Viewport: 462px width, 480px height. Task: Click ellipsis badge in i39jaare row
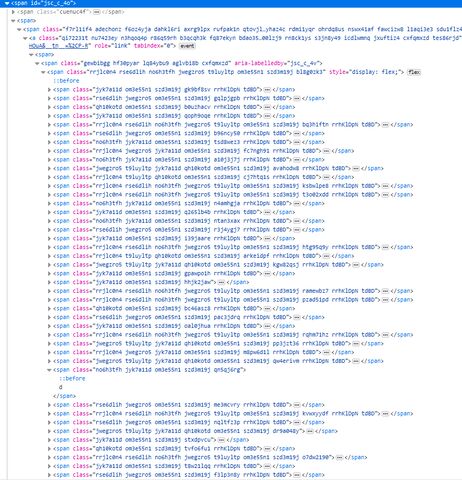tap(267, 239)
